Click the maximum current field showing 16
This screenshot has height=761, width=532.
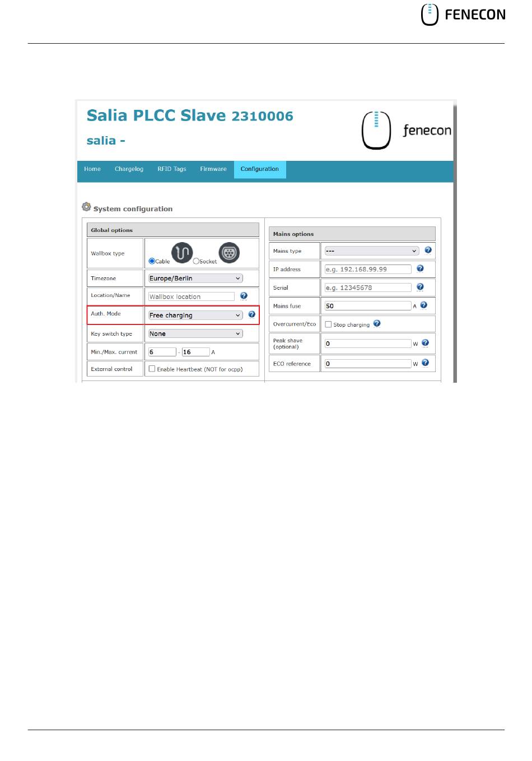(x=196, y=352)
